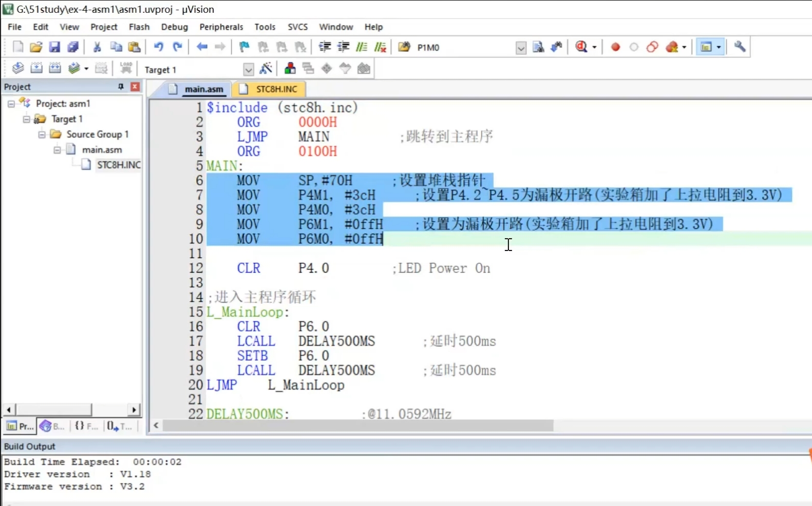This screenshot has height=506, width=812.
Task: Click the editor's horizontal scrollbar thumb
Action: pyautogui.click(x=358, y=425)
